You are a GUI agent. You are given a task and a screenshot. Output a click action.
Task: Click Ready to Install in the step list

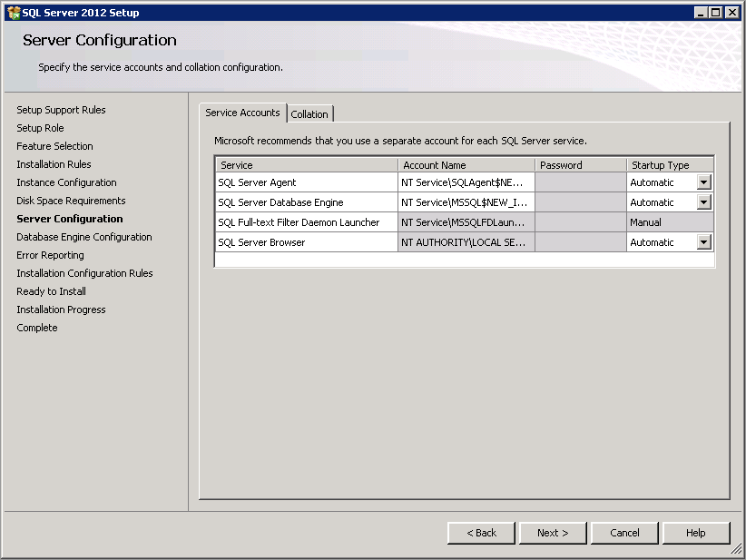pos(51,291)
